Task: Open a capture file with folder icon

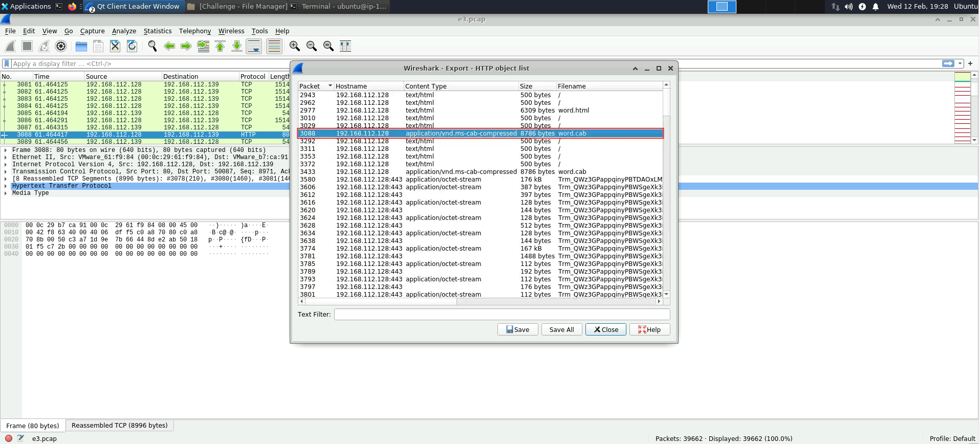Action: pos(81,46)
